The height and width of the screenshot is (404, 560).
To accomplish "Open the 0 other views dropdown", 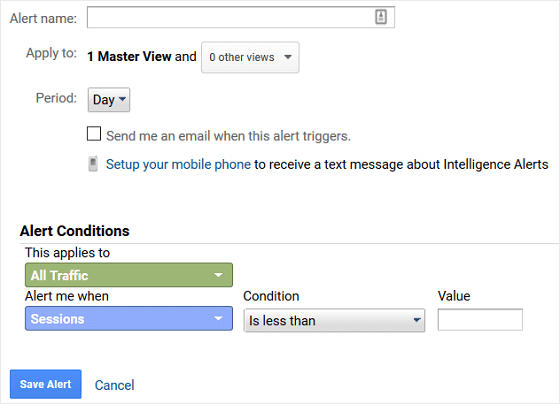I will tap(250, 57).
